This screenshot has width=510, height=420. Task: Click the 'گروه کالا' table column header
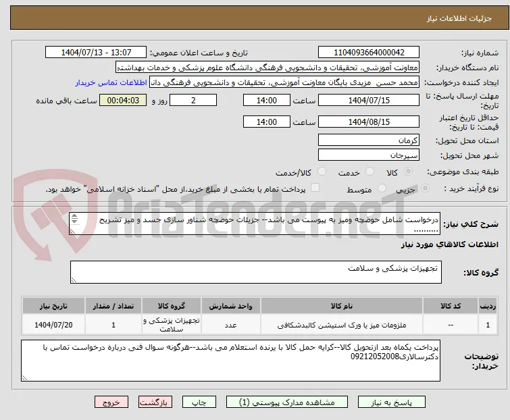172,306
